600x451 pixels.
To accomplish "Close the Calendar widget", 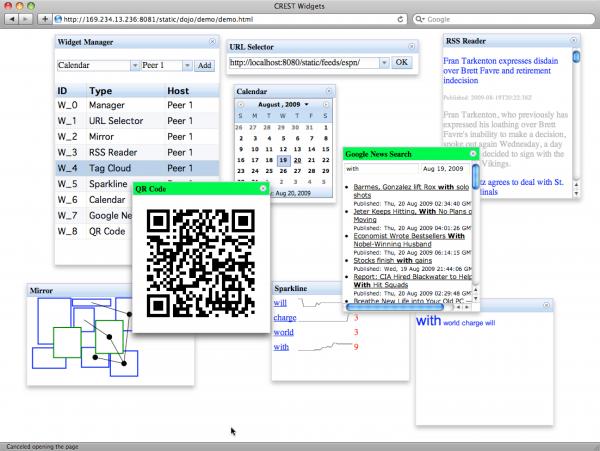I will click(x=329, y=91).
